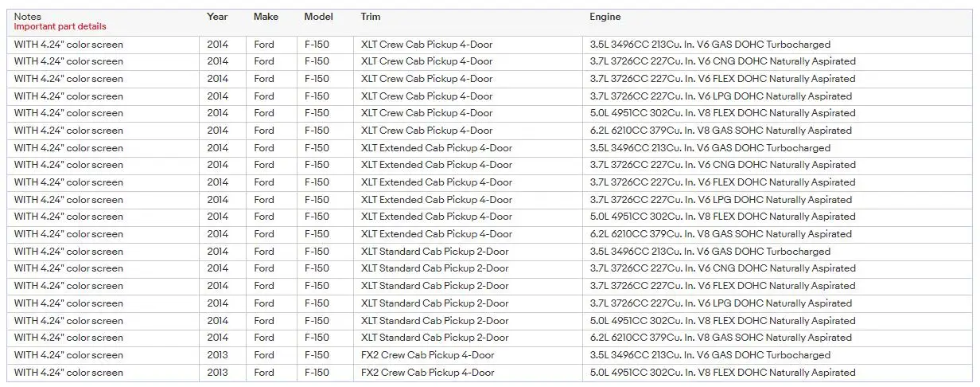Screen dimensions: 980x387
Task: Click the red 'Important part details' text
Action: tap(60, 26)
